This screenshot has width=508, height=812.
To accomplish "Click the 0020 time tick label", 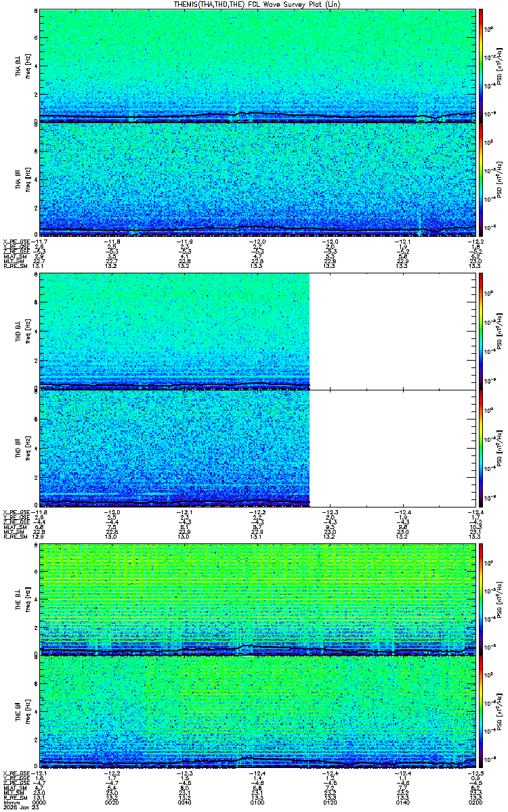I will (x=112, y=803).
